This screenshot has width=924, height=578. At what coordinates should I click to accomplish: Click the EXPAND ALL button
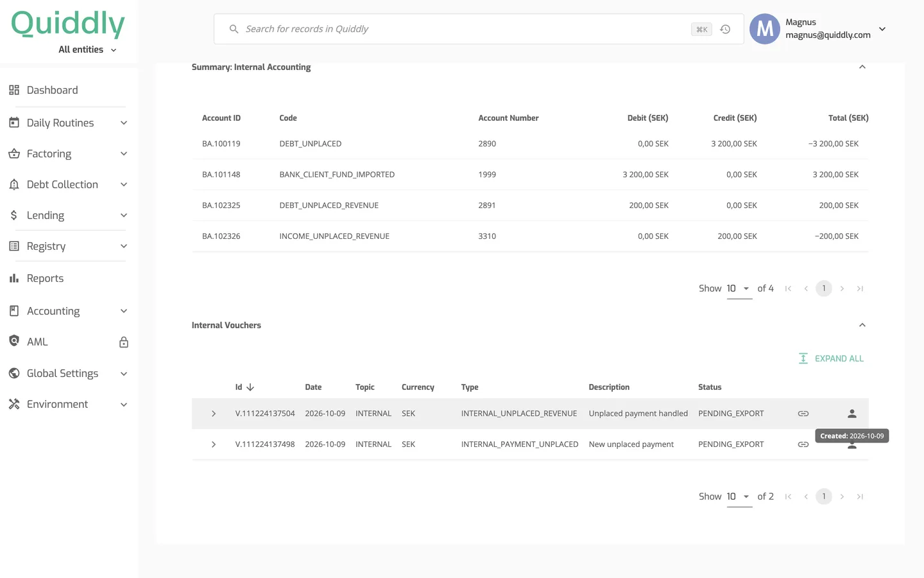click(x=831, y=358)
